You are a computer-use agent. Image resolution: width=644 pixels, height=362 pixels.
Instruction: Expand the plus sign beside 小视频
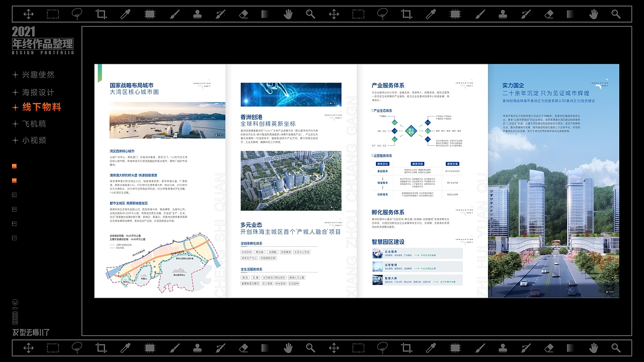pos(15,140)
